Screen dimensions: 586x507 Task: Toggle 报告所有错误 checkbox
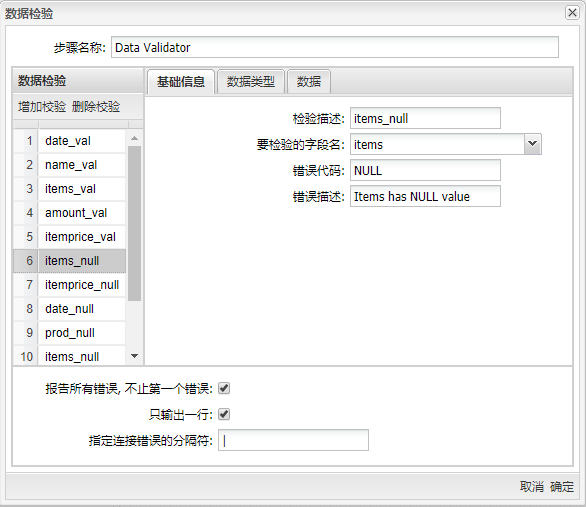pyautogui.click(x=224, y=388)
